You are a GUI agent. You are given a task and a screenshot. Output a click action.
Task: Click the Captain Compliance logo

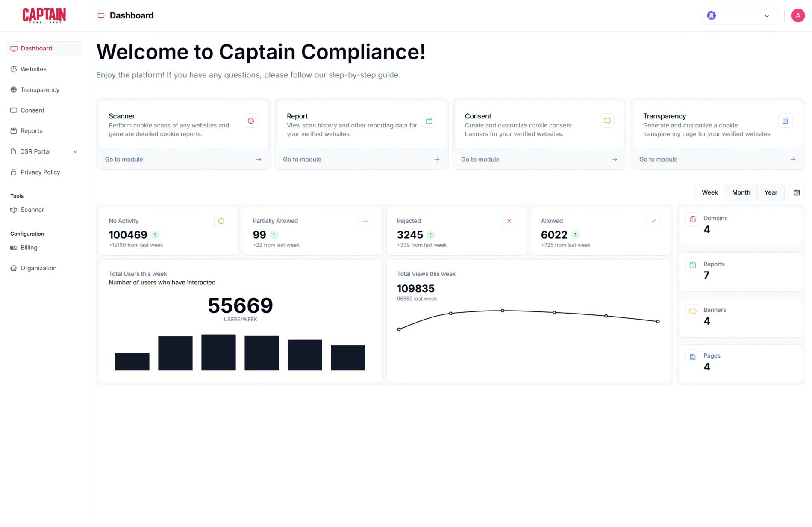coord(44,15)
